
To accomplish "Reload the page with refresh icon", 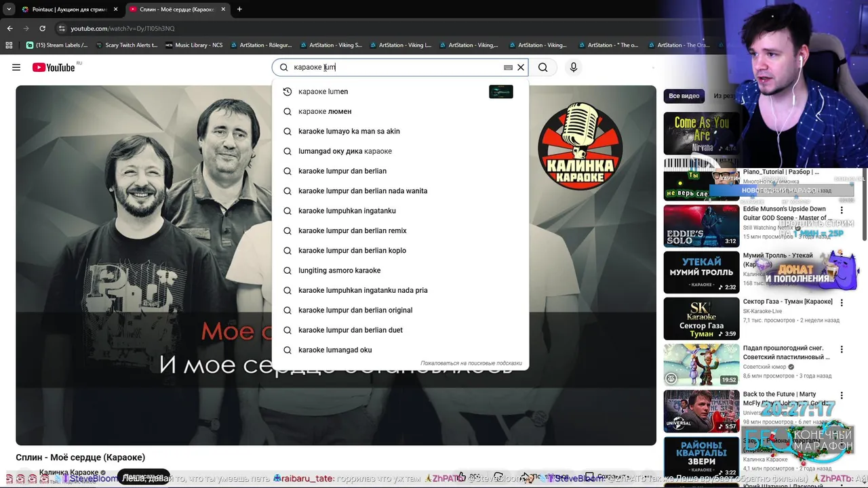I will click(x=42, y=28).
